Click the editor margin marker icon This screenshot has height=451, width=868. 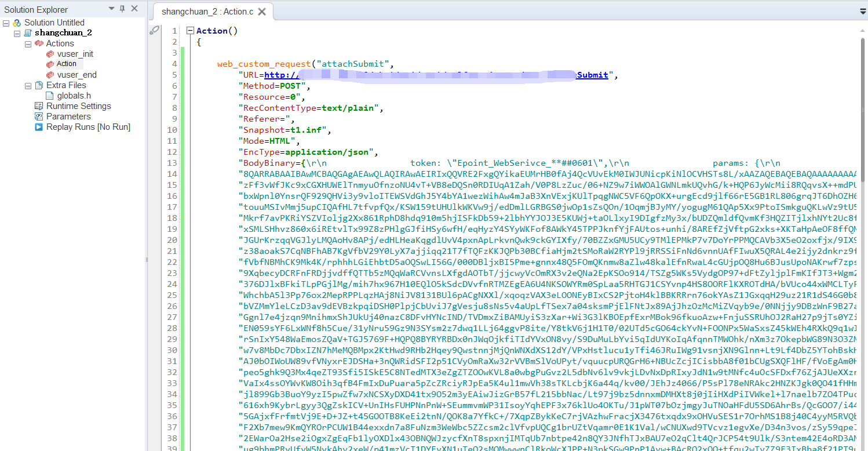[154, 30]
